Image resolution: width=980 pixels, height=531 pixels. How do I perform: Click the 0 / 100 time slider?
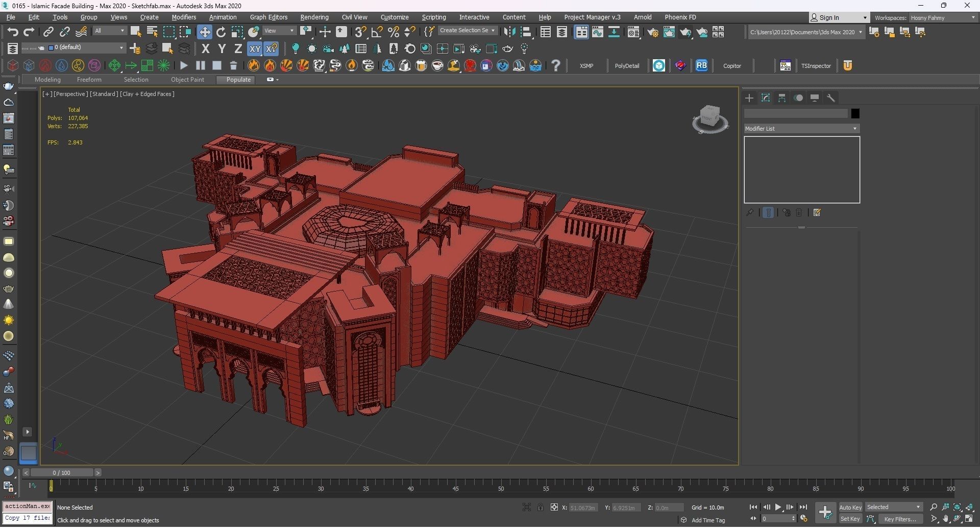[x=62, y=473]
